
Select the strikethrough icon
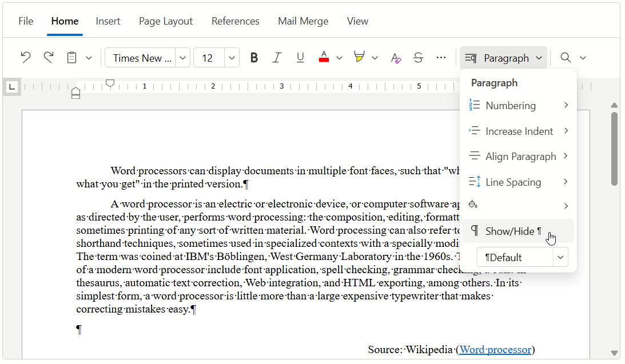pyautogui.click(x=419, y=57)
